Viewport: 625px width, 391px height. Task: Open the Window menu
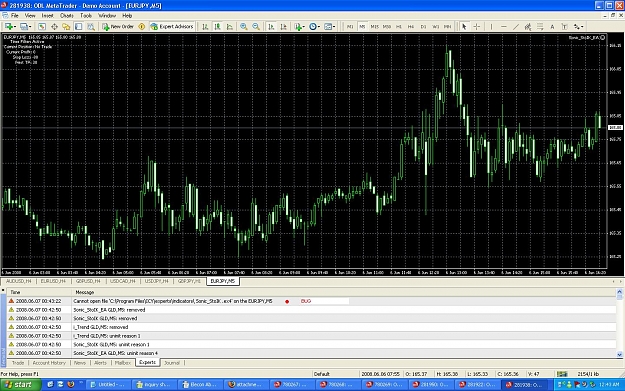(107, 16)
